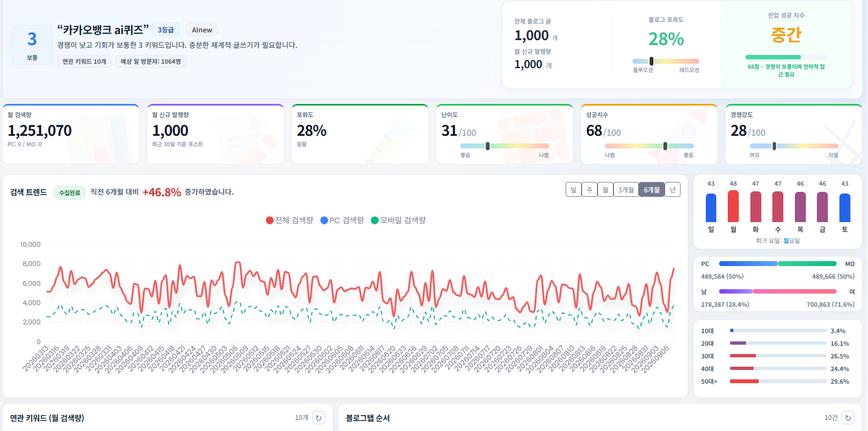
Task: Select the 년 (year) trend range
Action: pyautogui.click(x=673, y=190)
